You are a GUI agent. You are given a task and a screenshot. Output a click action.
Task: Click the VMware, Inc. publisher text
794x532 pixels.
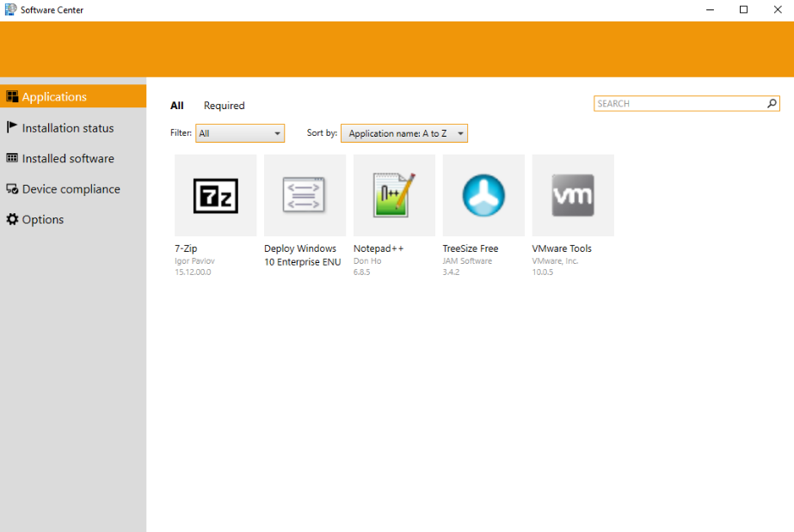(x=555, y=261)
